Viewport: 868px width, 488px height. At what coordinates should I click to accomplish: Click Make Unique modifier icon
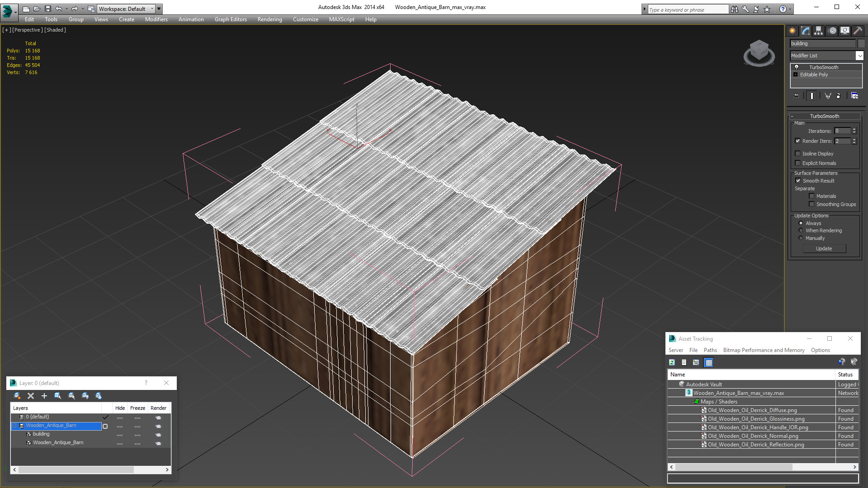tap(828, 96)
